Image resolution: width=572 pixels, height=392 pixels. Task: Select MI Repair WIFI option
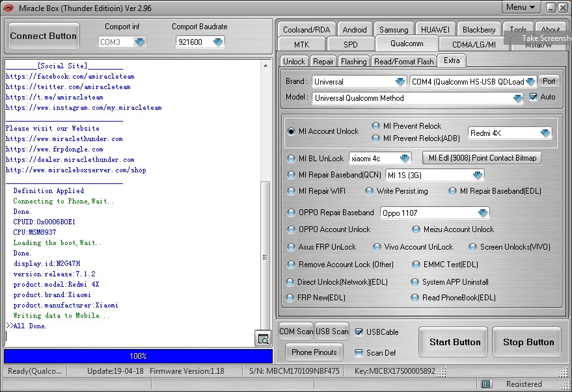pos(291,191)
